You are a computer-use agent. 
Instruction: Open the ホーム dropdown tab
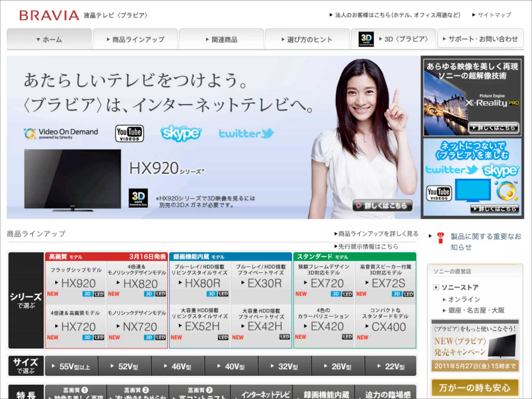click(49, 39)
